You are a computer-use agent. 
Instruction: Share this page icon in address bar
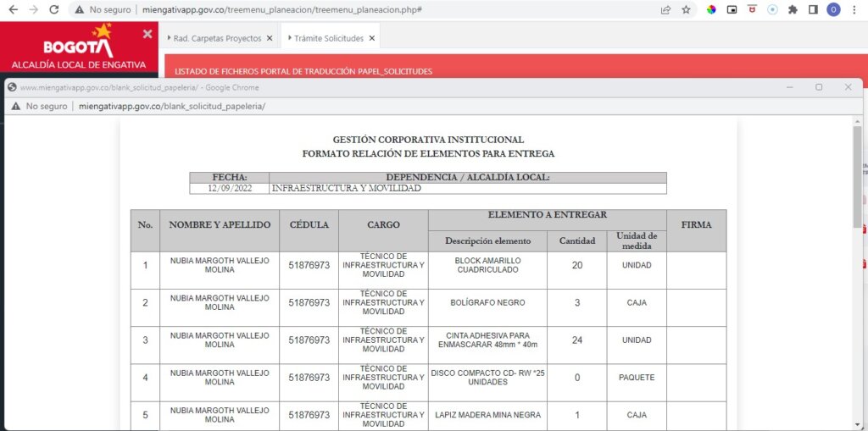point(666,9)
